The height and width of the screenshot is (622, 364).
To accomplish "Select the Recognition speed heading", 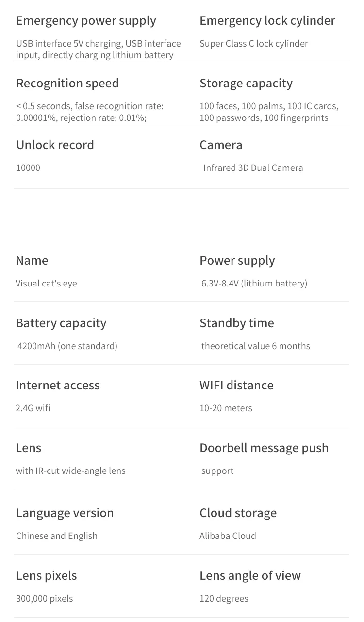I will tap(67, 84).
